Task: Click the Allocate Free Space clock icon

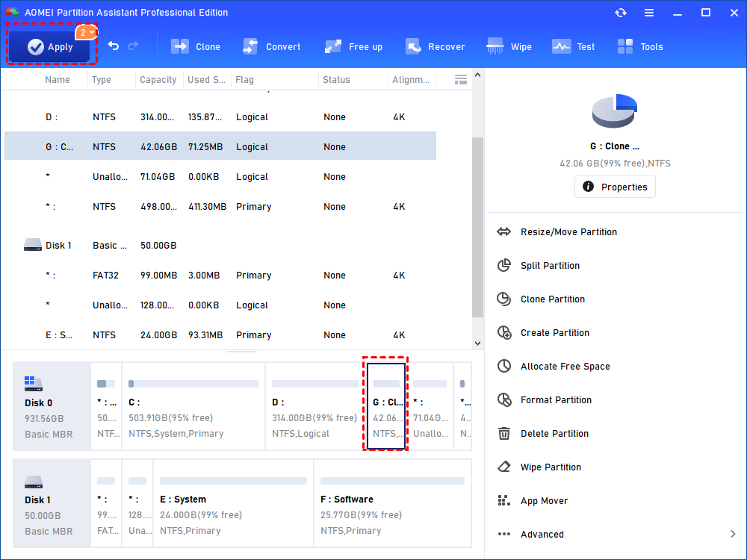Action: 504,366
